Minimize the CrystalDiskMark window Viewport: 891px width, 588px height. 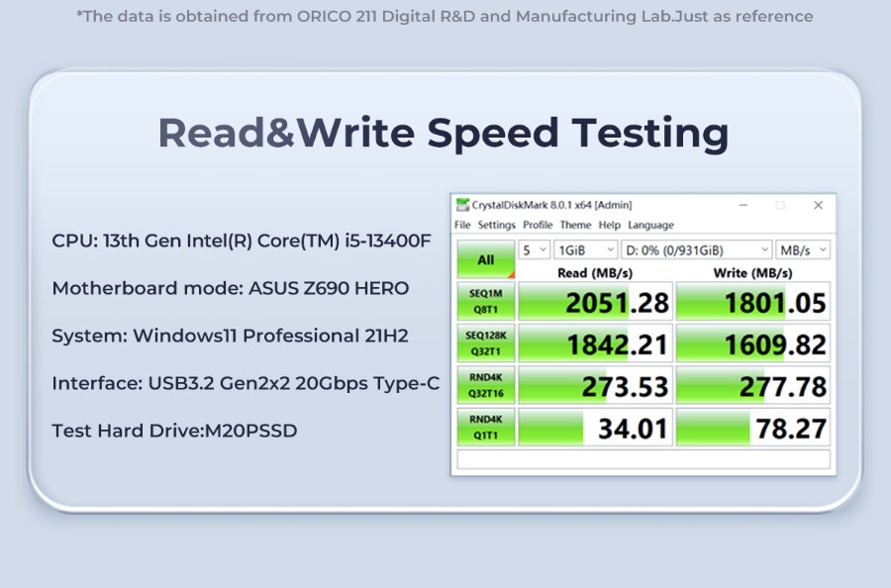click(742, 205)
